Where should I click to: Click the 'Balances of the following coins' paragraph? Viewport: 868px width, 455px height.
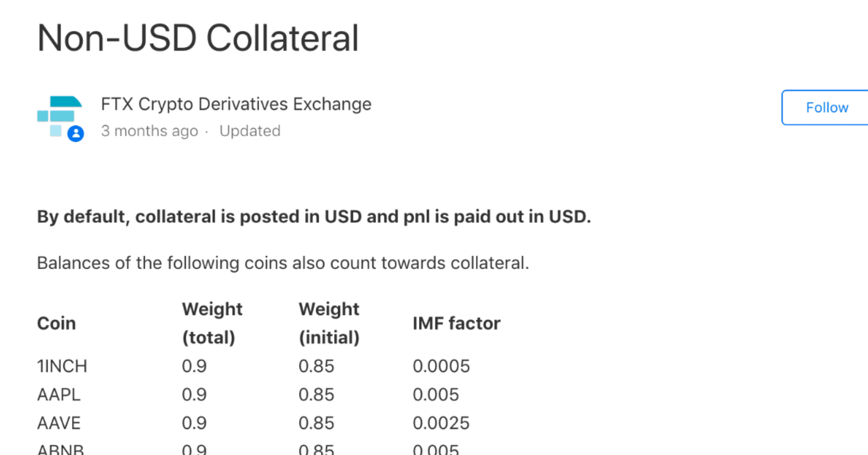coord(283,263)
